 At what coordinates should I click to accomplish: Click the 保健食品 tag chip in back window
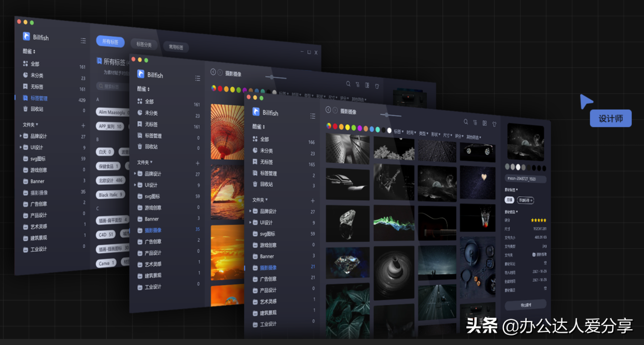[108, 166]
